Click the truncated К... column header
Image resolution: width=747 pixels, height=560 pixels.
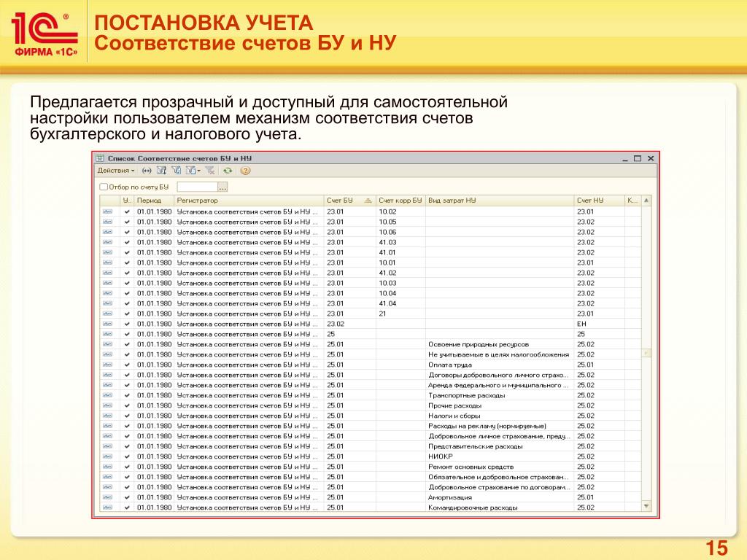click(632, 201)
